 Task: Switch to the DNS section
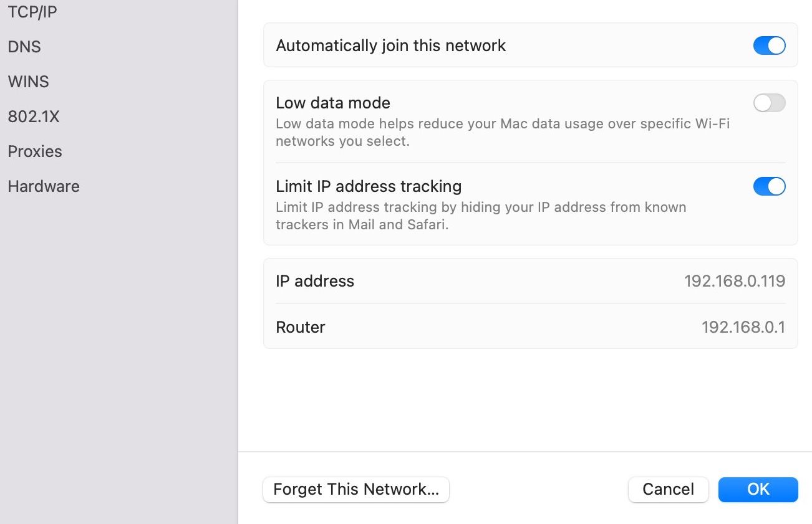click(x=24, y=47)
